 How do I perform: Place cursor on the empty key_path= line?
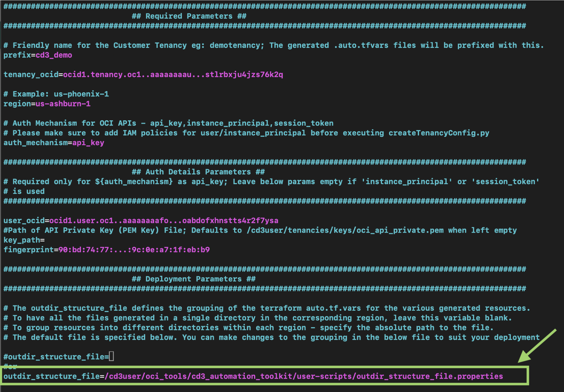(x=24, y=240)
